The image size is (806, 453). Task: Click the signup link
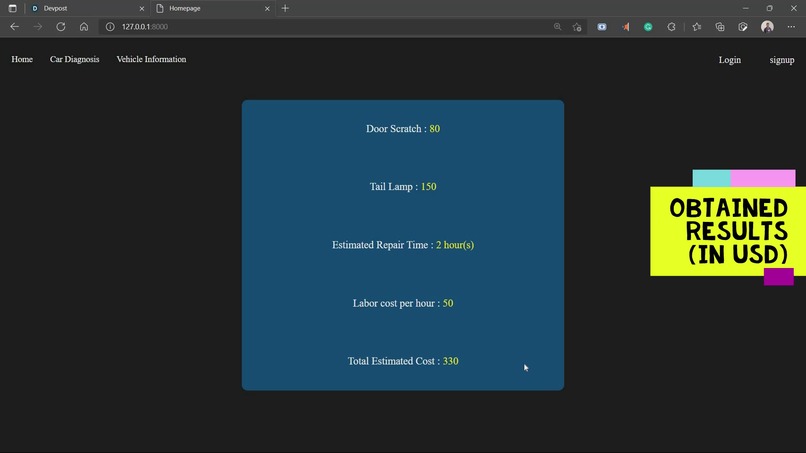coord(781,60)
